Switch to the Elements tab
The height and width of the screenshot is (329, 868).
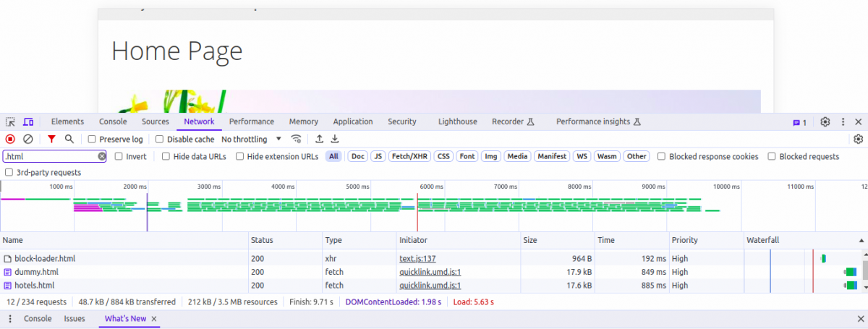(x=67, y=121)
